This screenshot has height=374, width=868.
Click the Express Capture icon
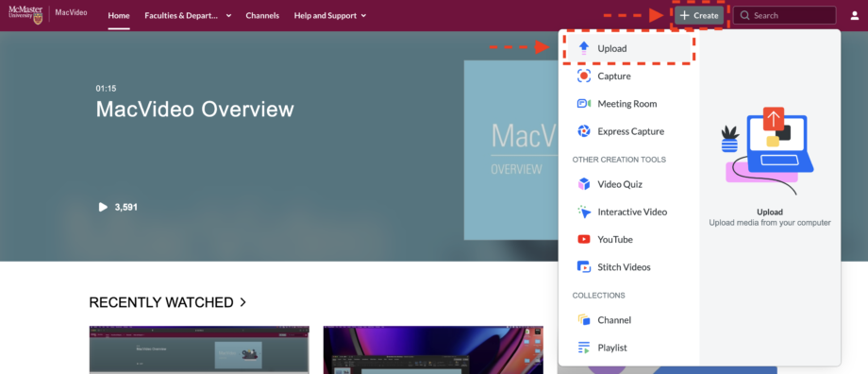click(583, 131)
